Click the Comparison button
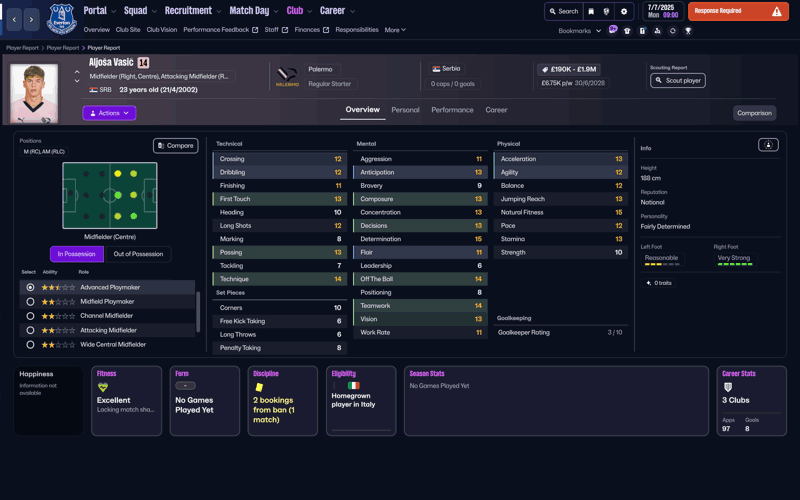800x500 pixels. [x=754, y=113]
